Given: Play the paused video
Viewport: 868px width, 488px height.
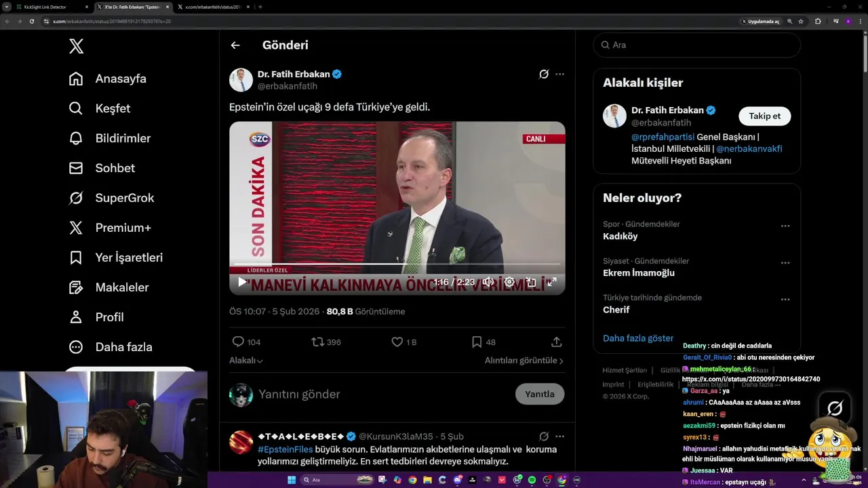Looking at the screenshot, I should coord(242,282).
